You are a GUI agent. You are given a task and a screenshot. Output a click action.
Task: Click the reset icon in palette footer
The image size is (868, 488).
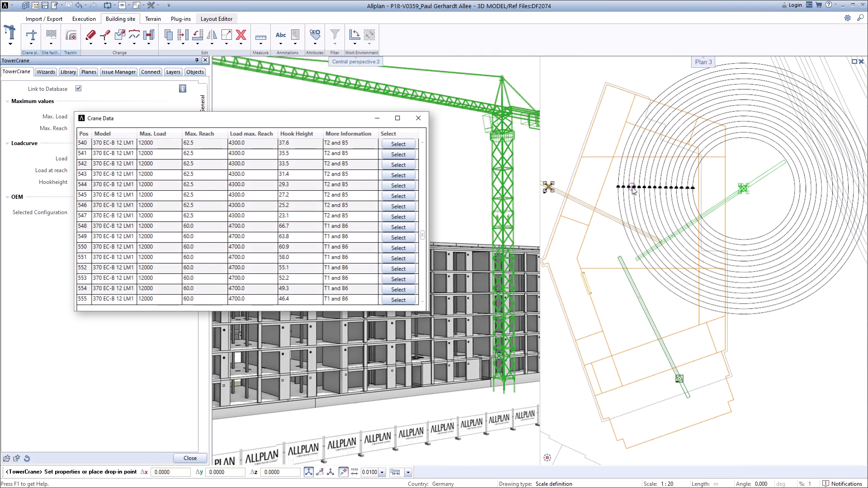(x=27, y=458)
